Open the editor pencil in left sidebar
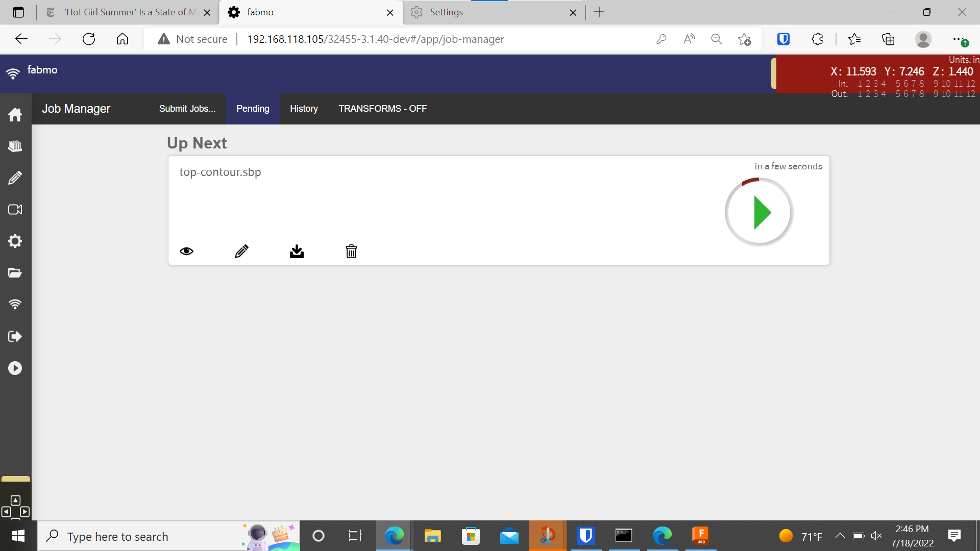980x551 pixels. click(x=15, y=178)
